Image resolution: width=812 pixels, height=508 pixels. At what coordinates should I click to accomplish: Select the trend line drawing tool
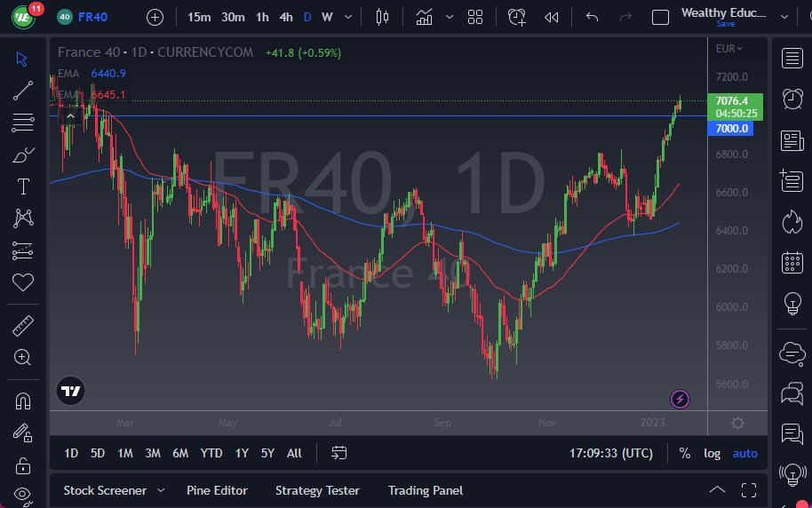23,91
